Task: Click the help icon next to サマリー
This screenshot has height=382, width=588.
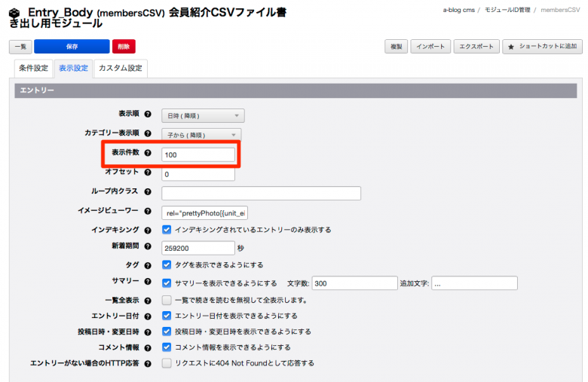Action: pos(148,282)
